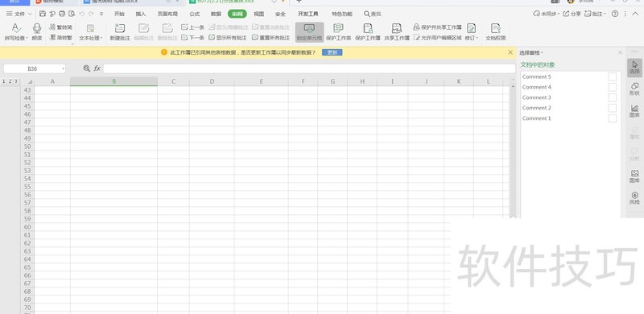Switch to the 公式 ribbon tab
This screenshot has width=644, height=314.
click(x=194, y=14)
